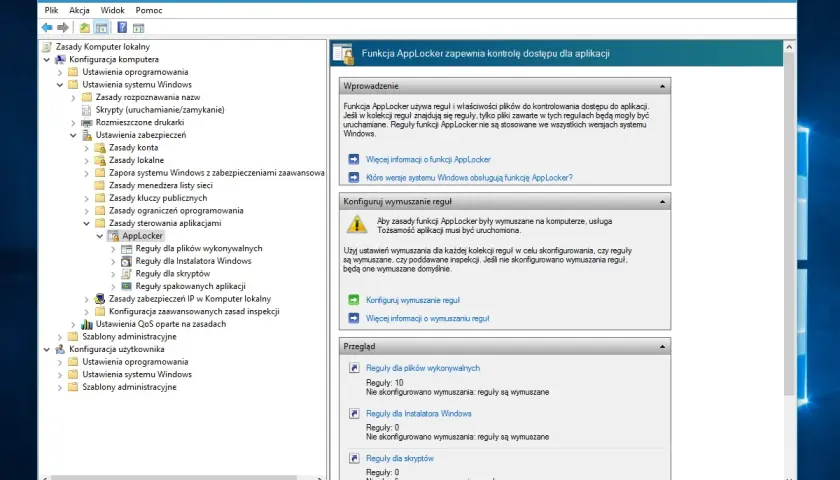Click the Reguły dla skryptów tree icon
This screenshot has width=840, height=480.
tap(126, 274)
